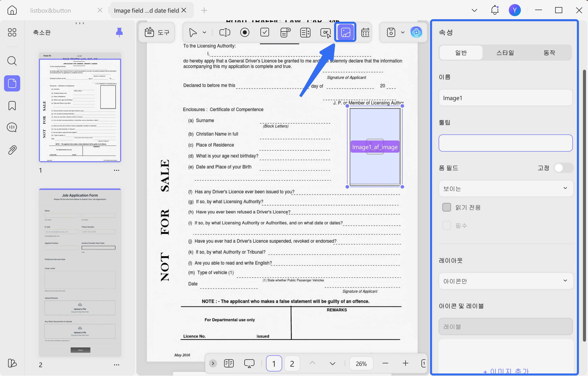Choose the OK button field tool

click(326, 32)
